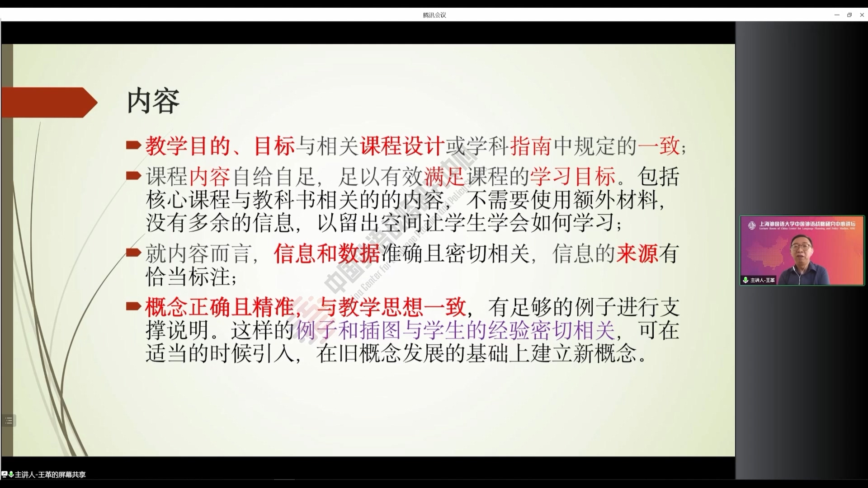Restore down the Tencent Meeting window
868x488 pixels.
coord(849,15)
